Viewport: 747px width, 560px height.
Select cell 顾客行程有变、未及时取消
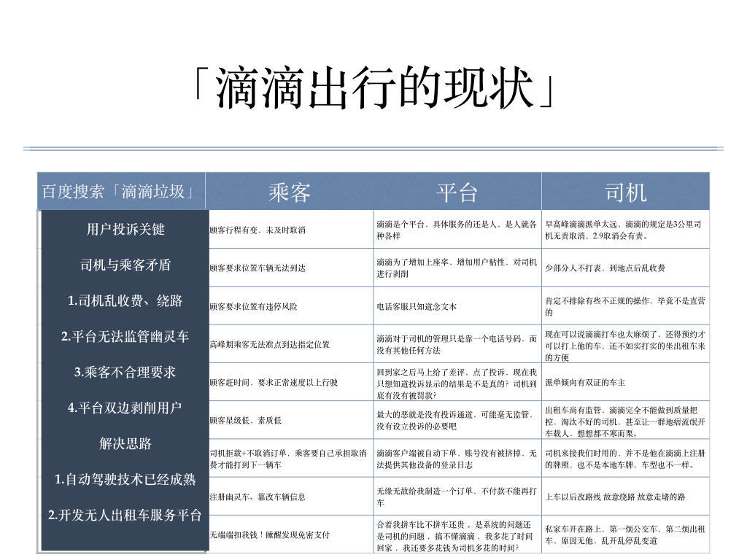[291, 230]
